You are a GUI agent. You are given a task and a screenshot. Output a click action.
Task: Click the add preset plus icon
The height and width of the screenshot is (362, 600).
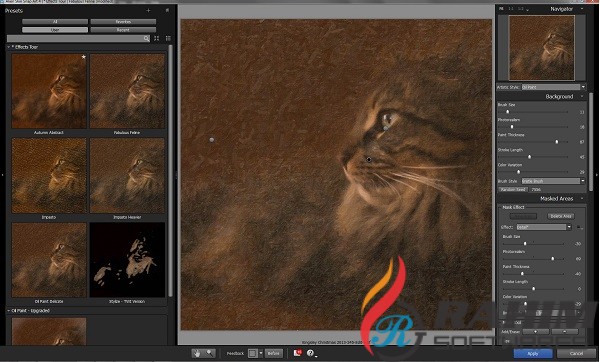[x=148, y=10]
